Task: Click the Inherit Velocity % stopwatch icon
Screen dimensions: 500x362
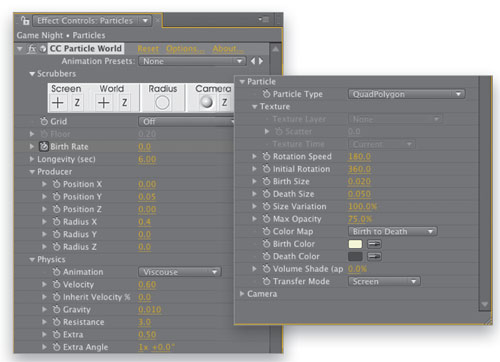Action: (x=57, y=297)
